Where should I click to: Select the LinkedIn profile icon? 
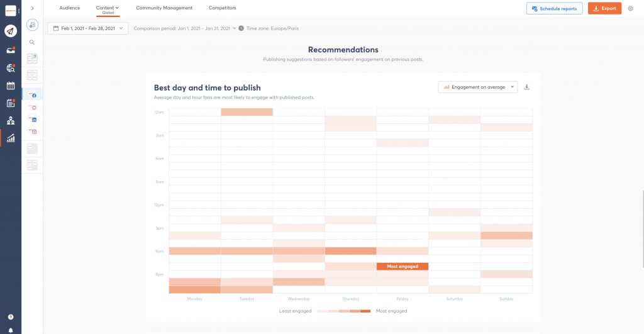pyautogui.click(x=33, y=119)
